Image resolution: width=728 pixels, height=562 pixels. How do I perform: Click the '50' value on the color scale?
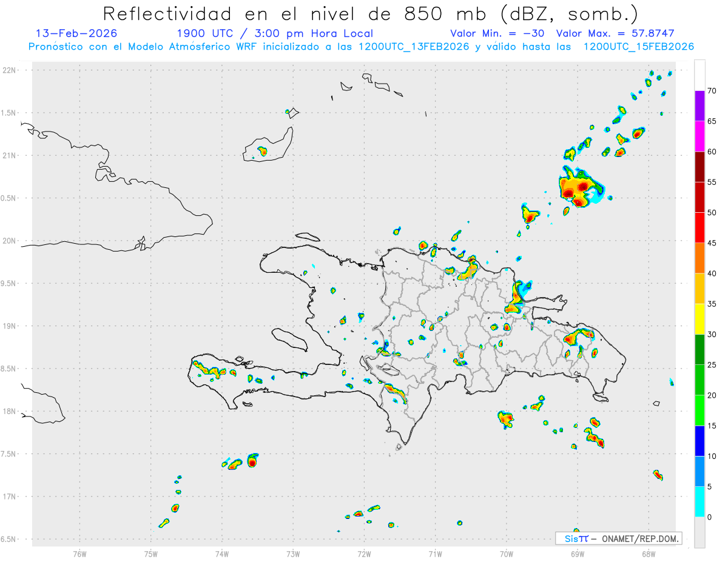712,213
